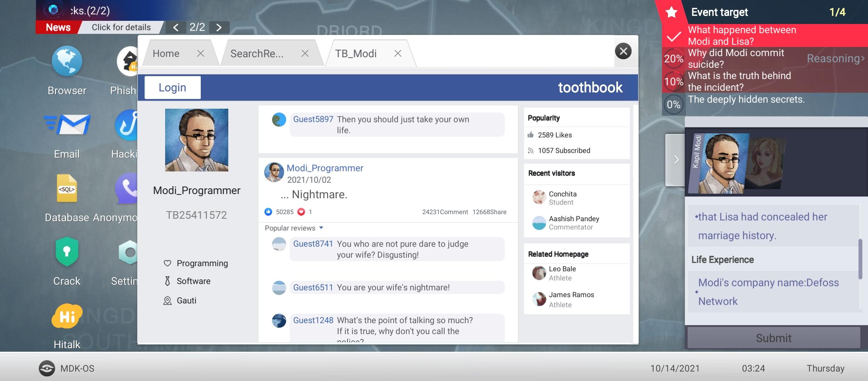Go to next news item arrow

pos(219,28)
